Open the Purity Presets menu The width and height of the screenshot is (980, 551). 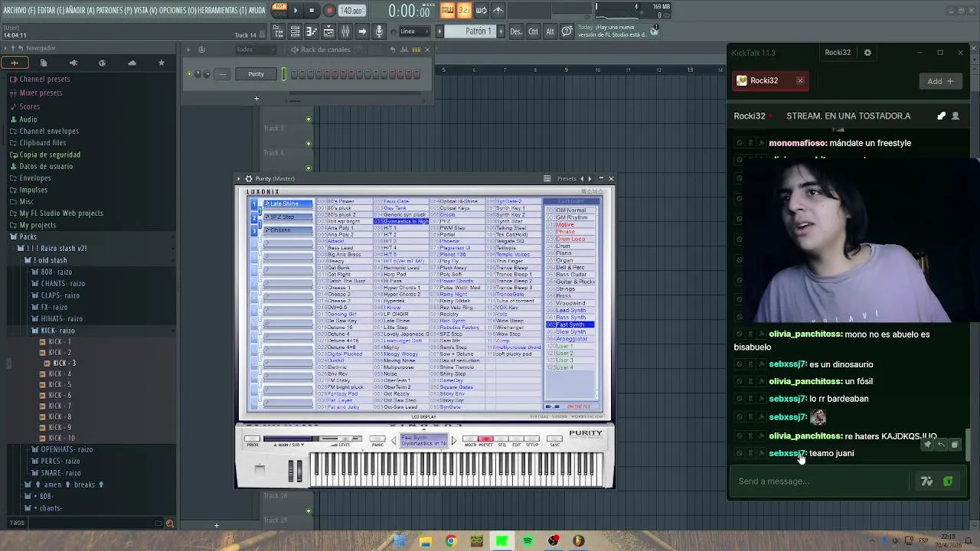pos(567,178)
